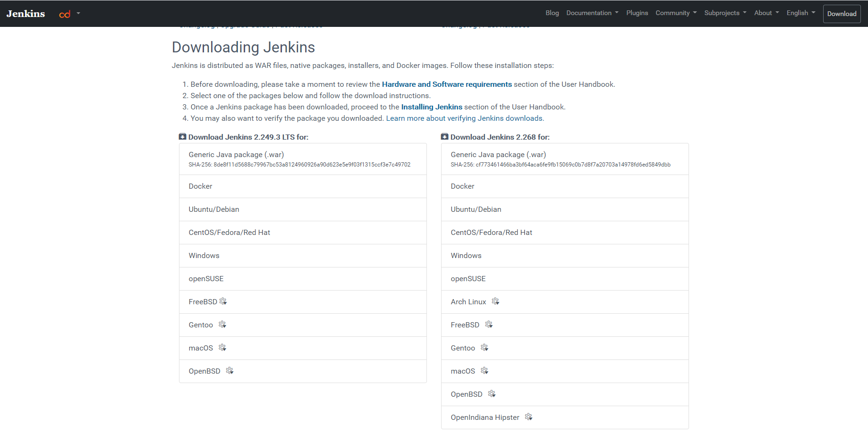868x434 pixels.
Task: Click the gear icon next to LTS Gentoo
Action: (222, 325)
